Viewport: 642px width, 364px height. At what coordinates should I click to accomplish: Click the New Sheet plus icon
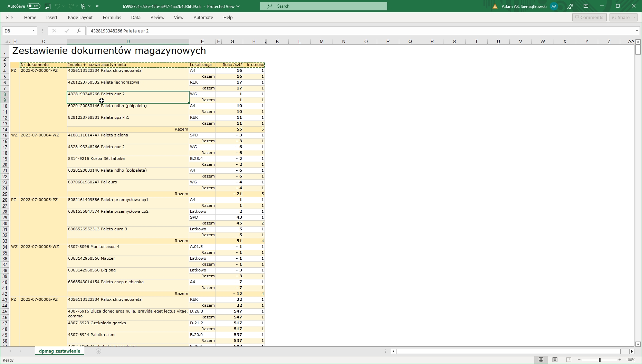pyautogui.click(x=98, y=351)
